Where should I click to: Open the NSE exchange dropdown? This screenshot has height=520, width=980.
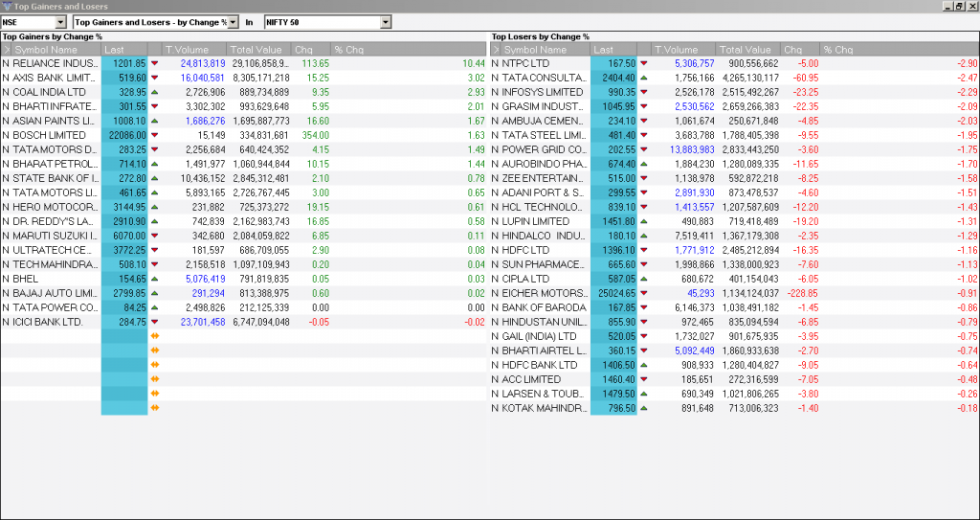pos(60,22)
